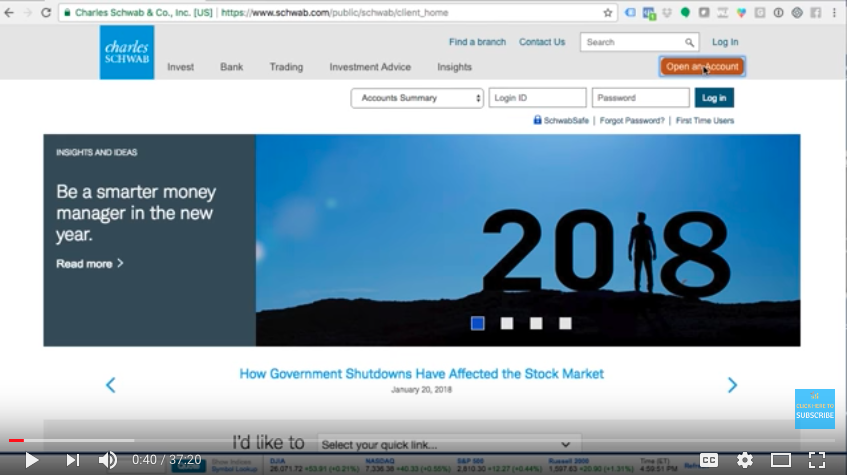Click the colorful heart extension icon
847x475 pixels.
[741, 12]
